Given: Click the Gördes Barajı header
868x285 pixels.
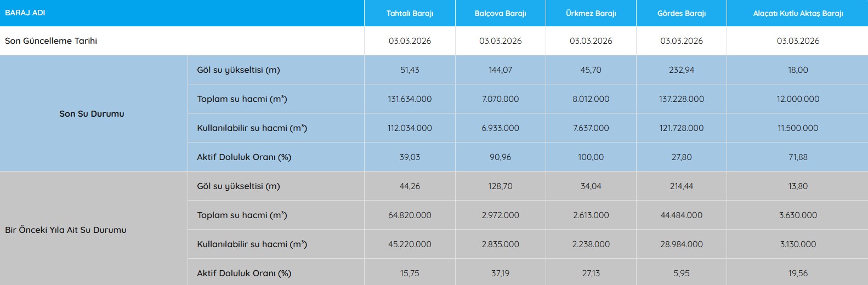Looking at the screenshot, I should coord(681,13).
